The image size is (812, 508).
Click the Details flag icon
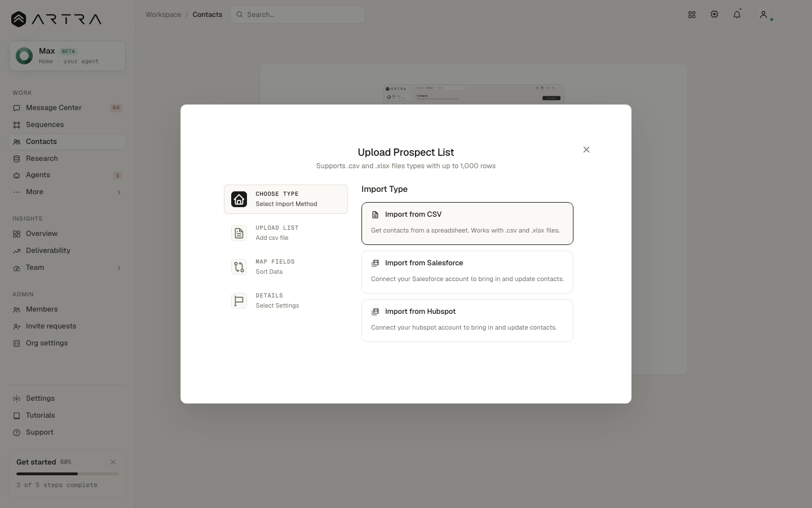(x=239, y=301)
